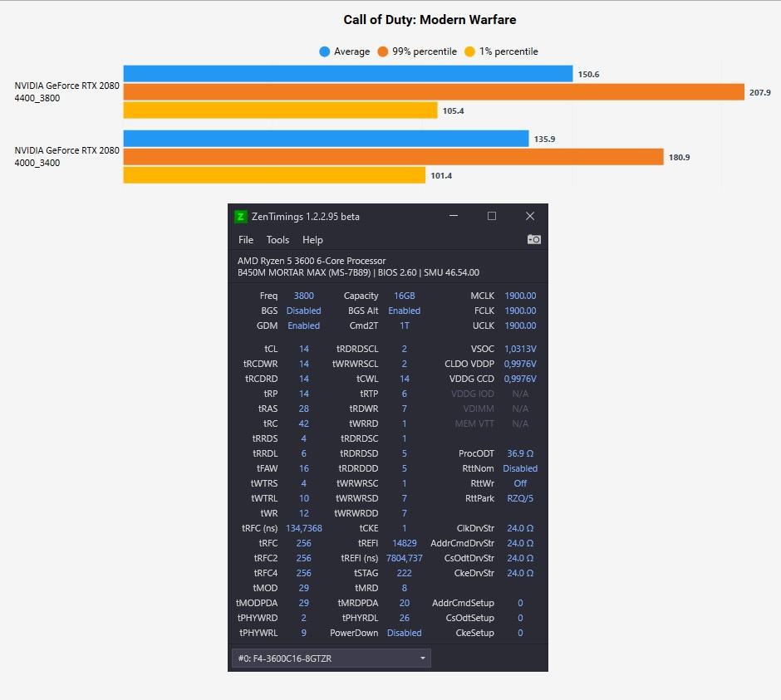
Task: Click the tCL value 14
Action: click(x=304, y=349)
